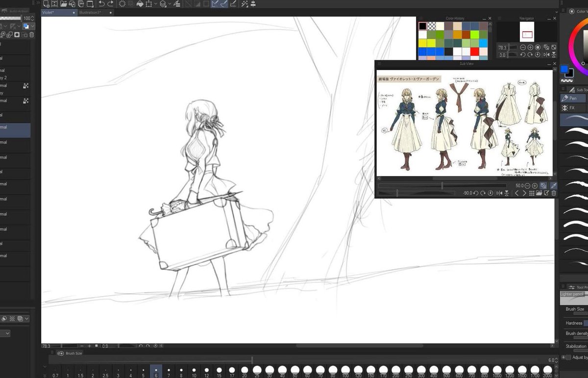This screenshot has width=588, height=378.
Task: Switch to the Violet* canvas tab
Action: pos(59,12)
